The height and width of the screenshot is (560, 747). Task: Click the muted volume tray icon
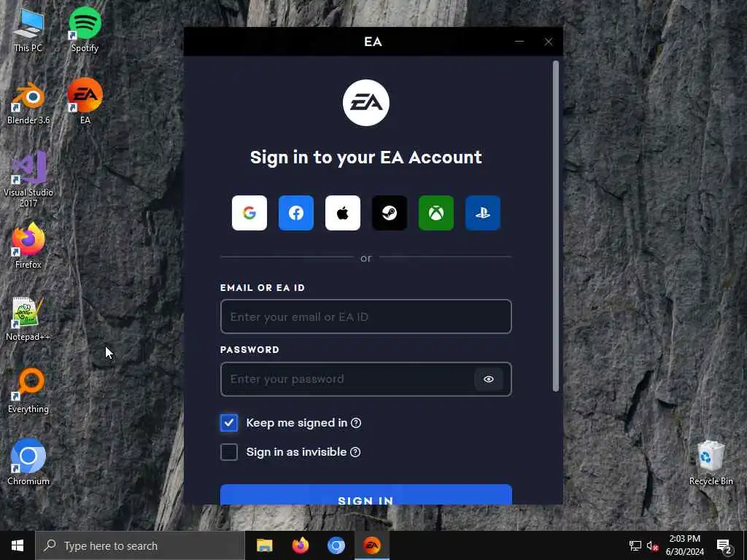pos(652,545)
